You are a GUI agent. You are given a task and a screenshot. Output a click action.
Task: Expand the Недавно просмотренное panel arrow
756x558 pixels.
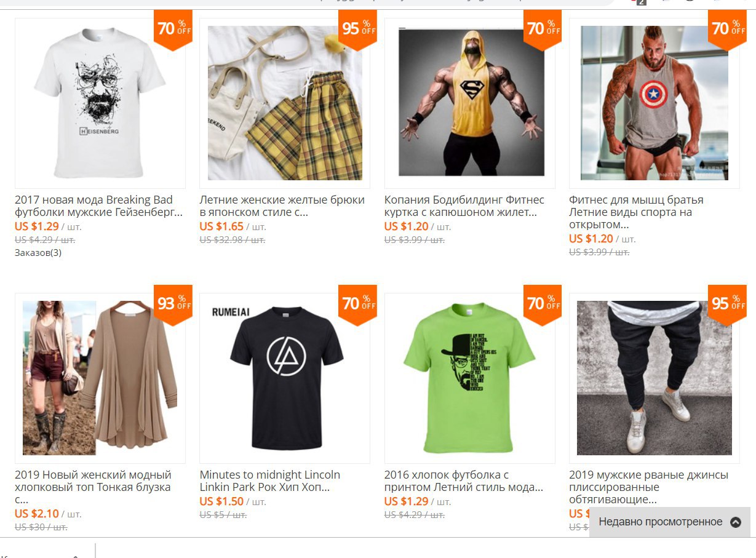click(735, 522)
